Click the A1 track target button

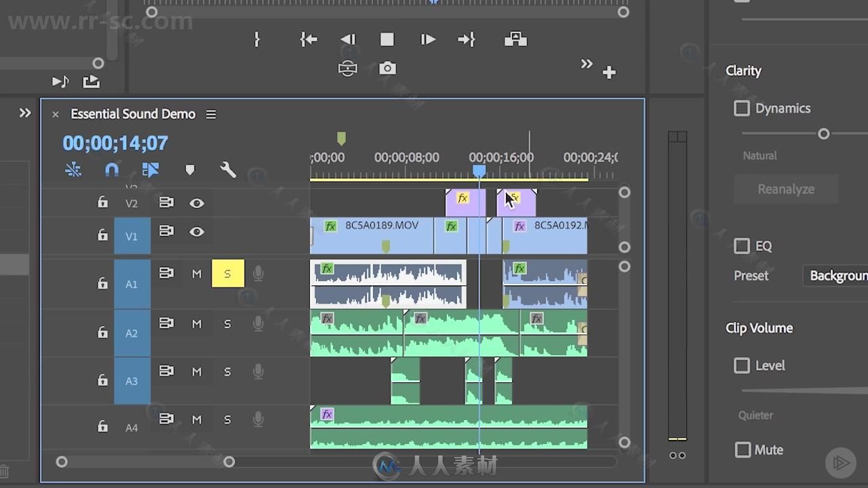132,284
